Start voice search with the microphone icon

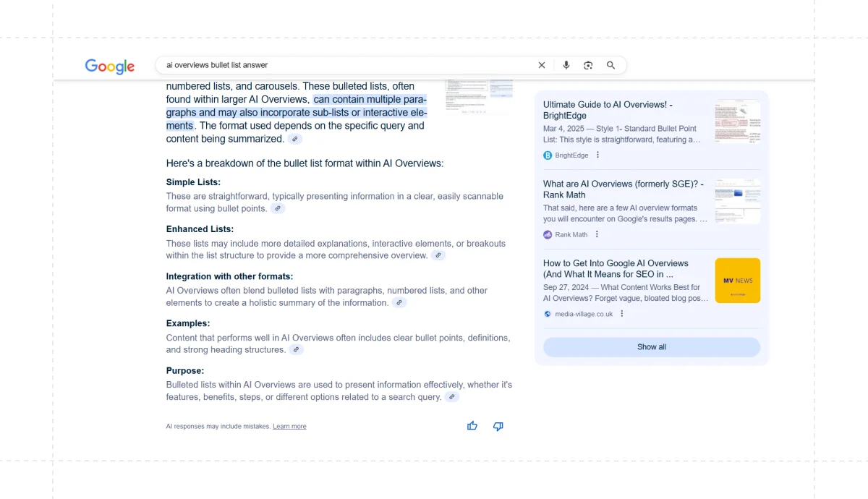tap(566, 65)
